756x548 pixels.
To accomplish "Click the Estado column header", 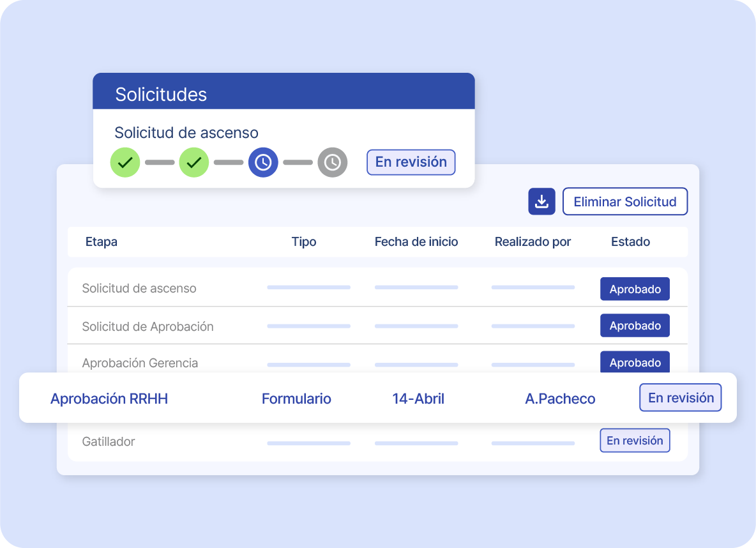I will 631,241.
